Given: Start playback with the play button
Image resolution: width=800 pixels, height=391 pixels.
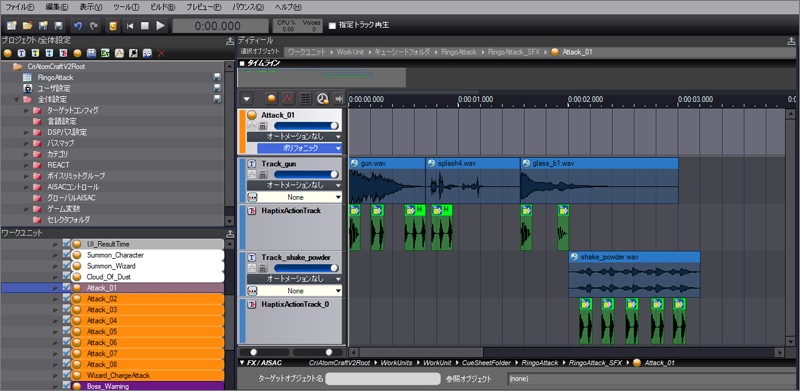Looking at the screenshot, I should (161, 26).
